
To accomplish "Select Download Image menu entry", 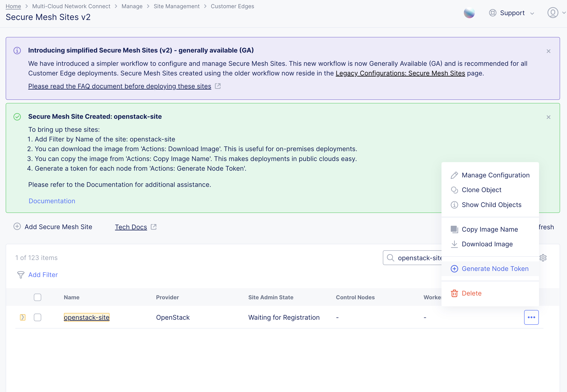I will coord(487,244).
